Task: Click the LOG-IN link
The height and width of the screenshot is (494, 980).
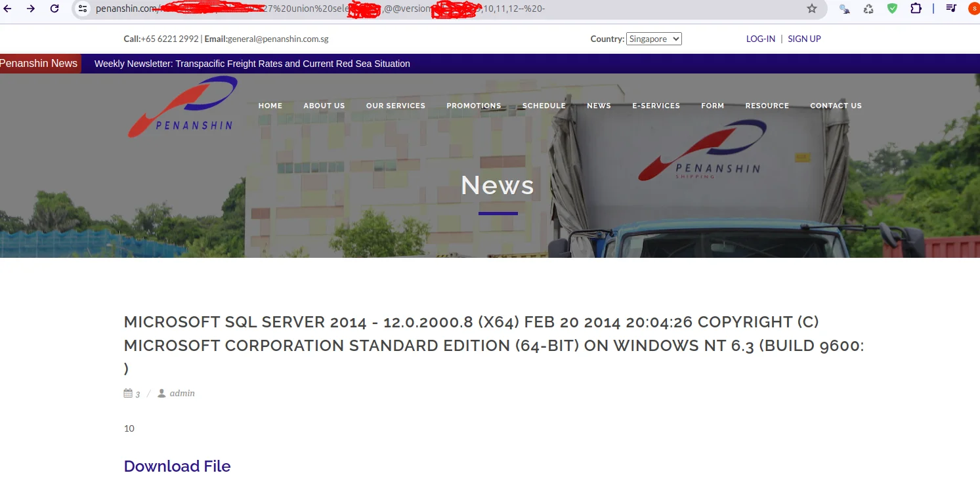Action: [761, 39]
